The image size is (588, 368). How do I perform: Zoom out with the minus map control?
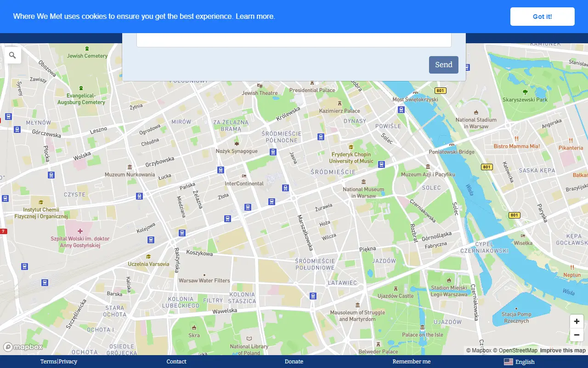click(x=577, y=335)
